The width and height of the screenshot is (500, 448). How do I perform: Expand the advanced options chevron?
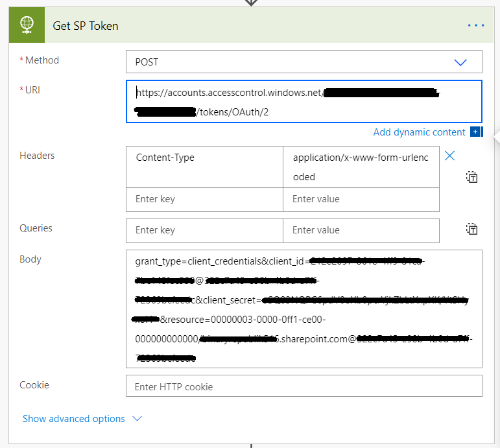[x=137, y=419]
